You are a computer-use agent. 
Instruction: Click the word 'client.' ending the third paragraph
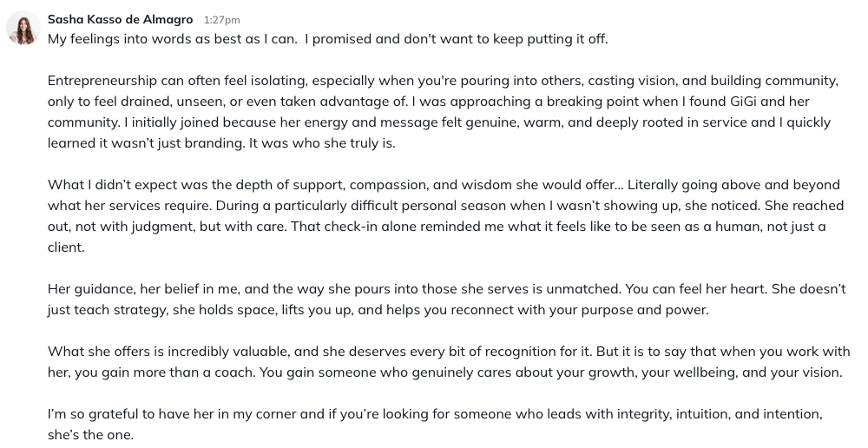[x=66, y=247]
